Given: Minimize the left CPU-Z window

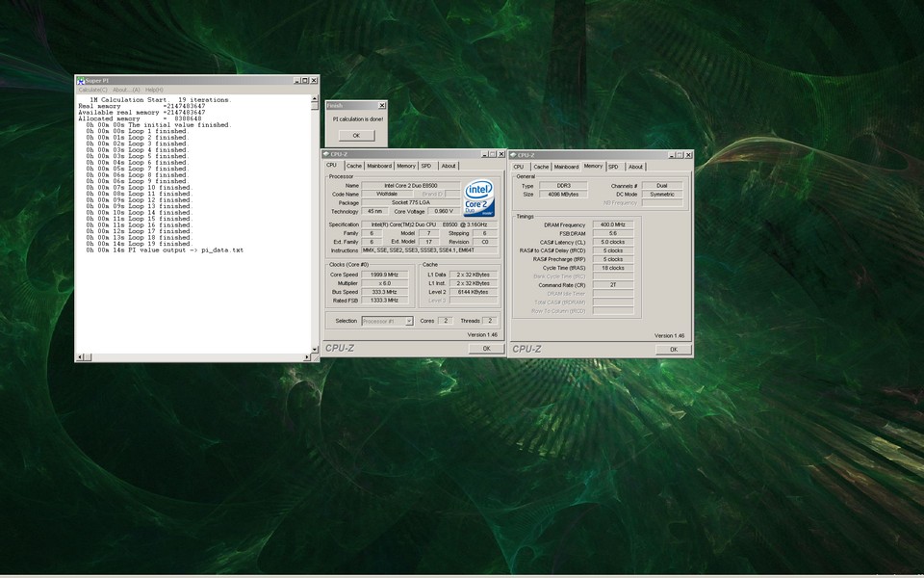Looking at the screenshot, I should [x=484, y=154].
